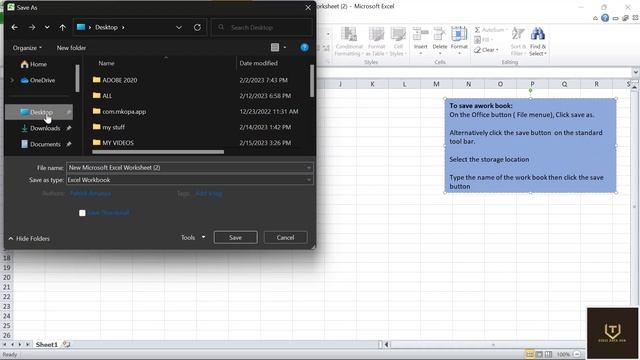Sort files by the Name column

(107, 63)
